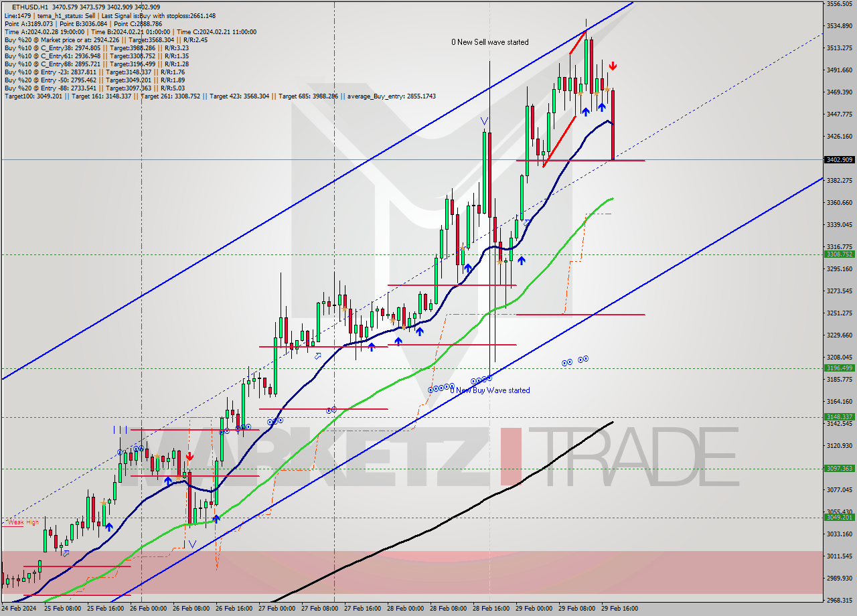Click the 3491.660 price axis label

[x=840, y=70]
